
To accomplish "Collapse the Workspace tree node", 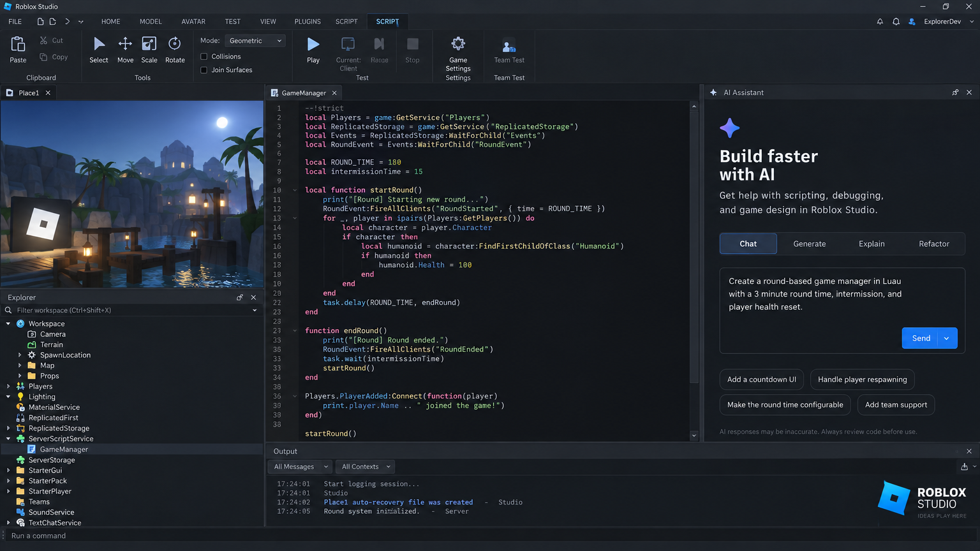I will (8, 324).
